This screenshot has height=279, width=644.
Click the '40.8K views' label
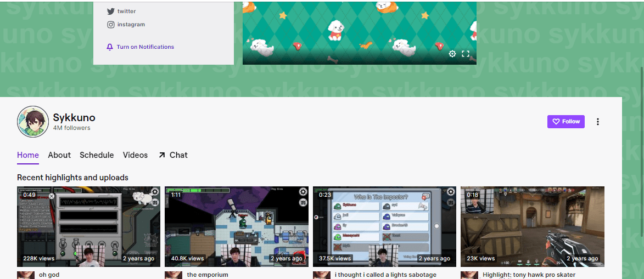click(x=187, y=259)
